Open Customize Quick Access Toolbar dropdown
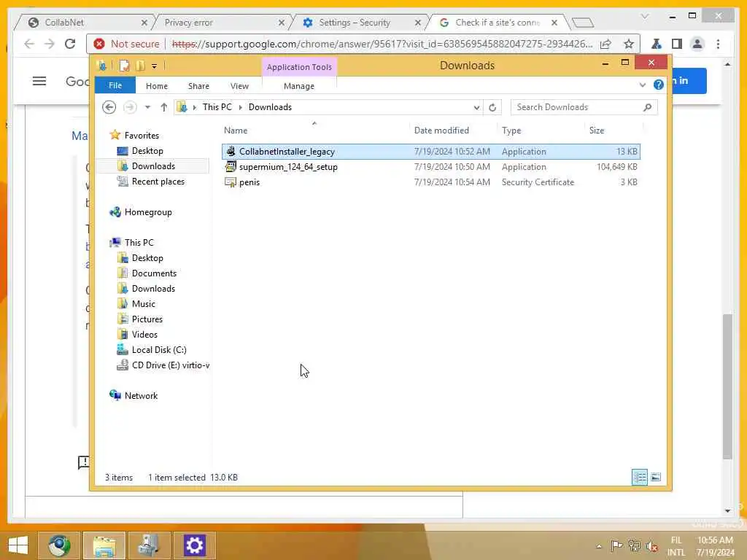 point(155,66)
